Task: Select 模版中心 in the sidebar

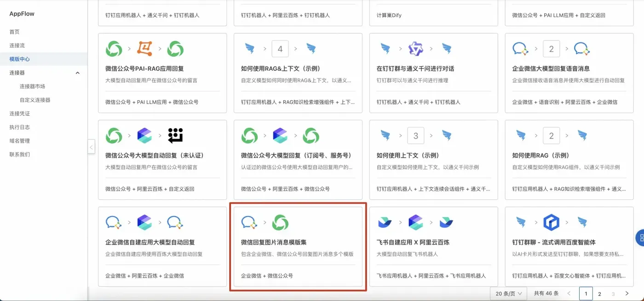Action: 20,59
